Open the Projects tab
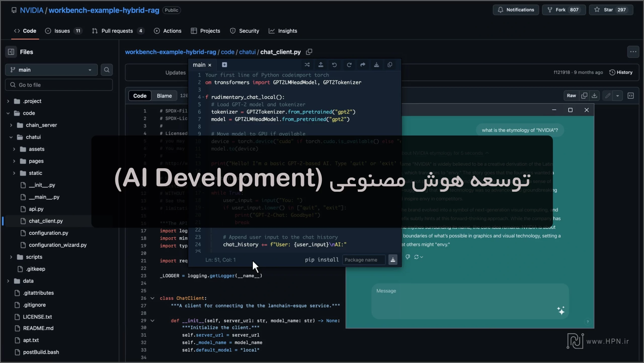The height and width of the screenshot is (363, 644). [206, 31]
